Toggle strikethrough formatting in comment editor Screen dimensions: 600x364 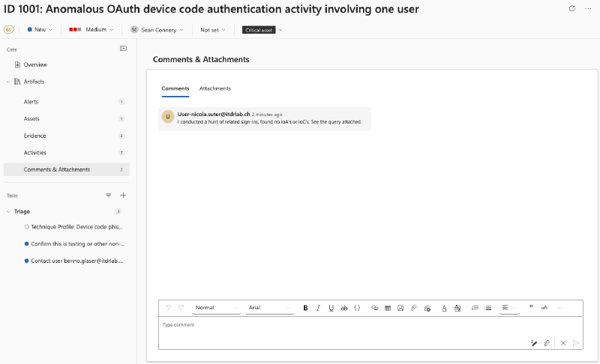point(344,308)
